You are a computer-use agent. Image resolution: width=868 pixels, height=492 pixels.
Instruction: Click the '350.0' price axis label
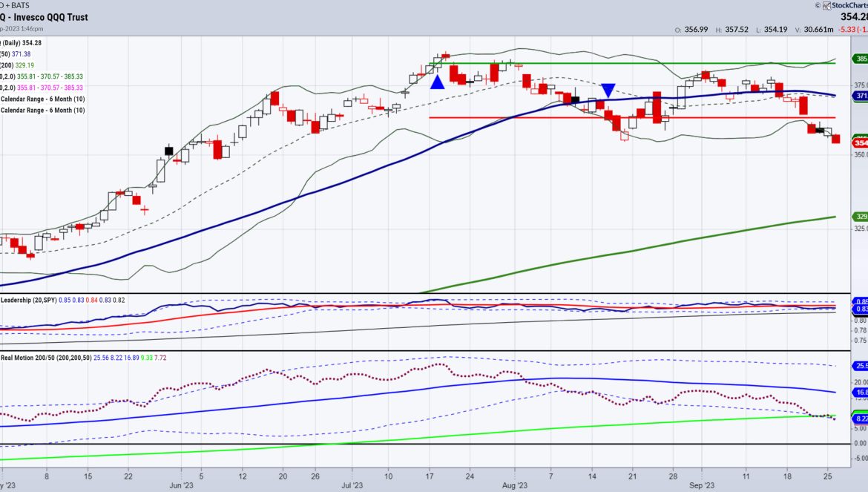pyautogui.click(x=861, y=154)
